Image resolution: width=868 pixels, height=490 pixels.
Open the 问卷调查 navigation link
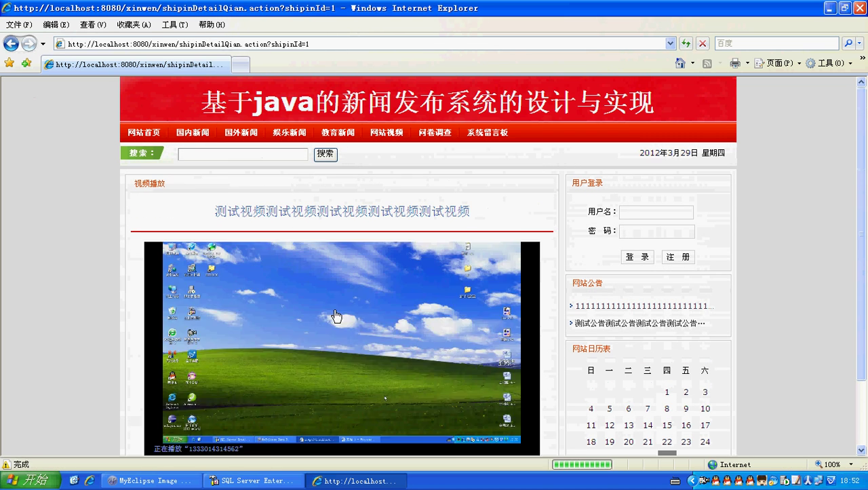point(435,132)
